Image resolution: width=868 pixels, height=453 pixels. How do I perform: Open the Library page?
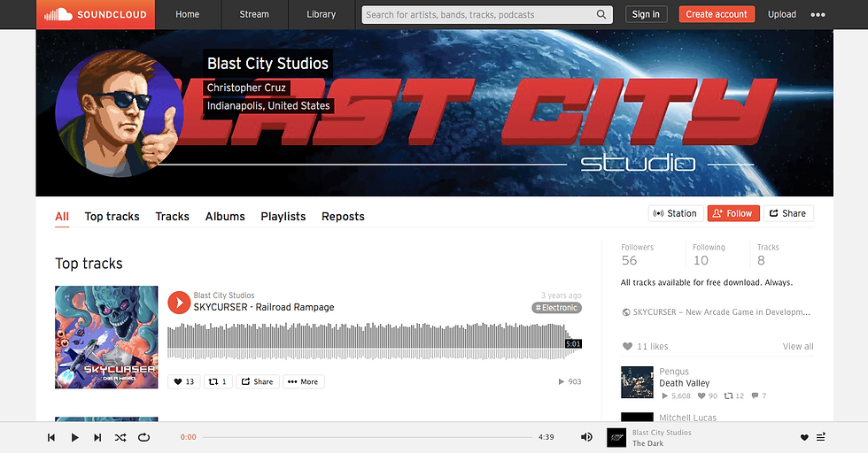click(x=321, y=14)
